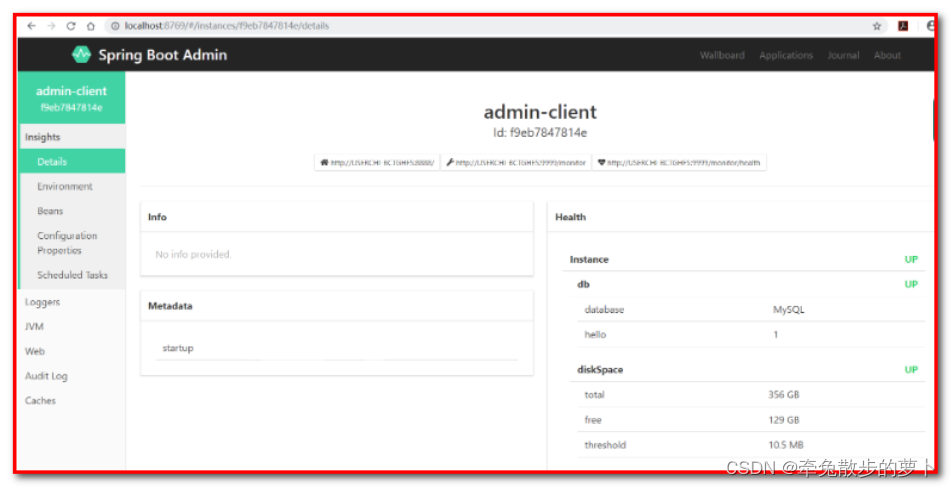Click the browser forward arrow
Screen dimensions: 951x488
[51, 26]
